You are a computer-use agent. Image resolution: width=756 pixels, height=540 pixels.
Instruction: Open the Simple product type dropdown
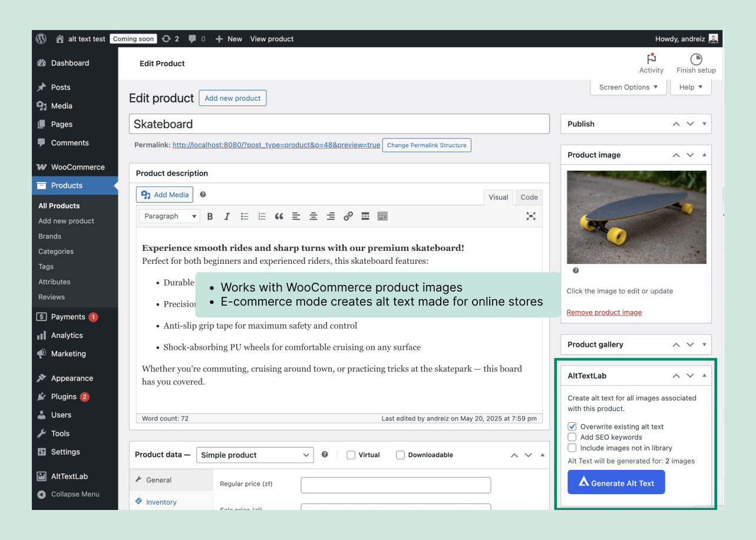coord(255,455)
